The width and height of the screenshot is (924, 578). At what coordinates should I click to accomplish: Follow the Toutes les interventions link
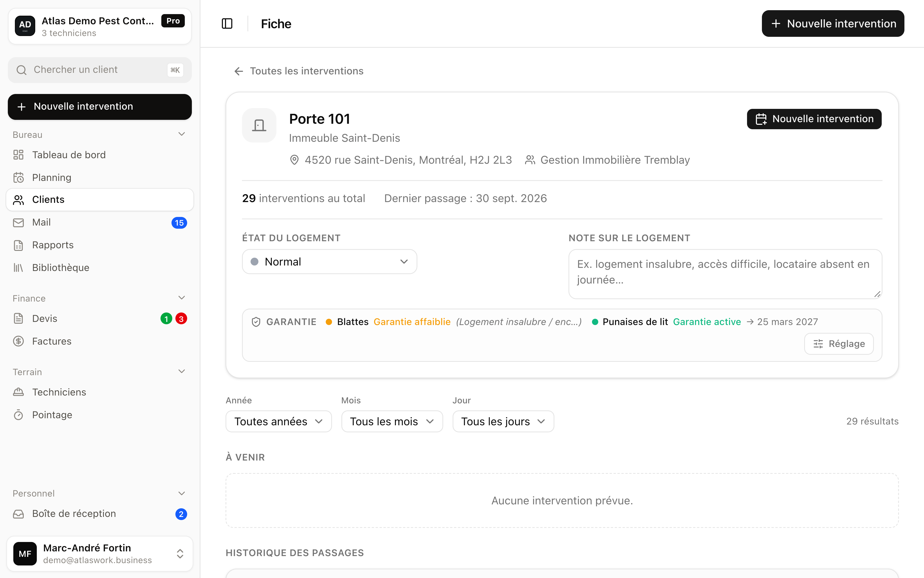click(298, 71)
